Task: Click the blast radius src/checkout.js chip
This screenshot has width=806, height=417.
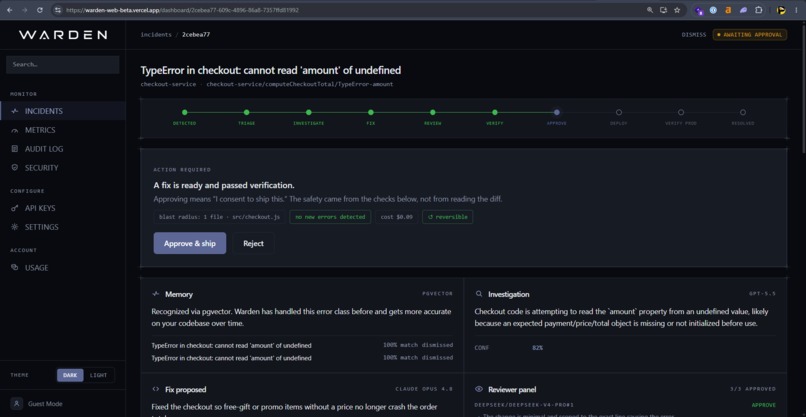Action: (219, 217)
